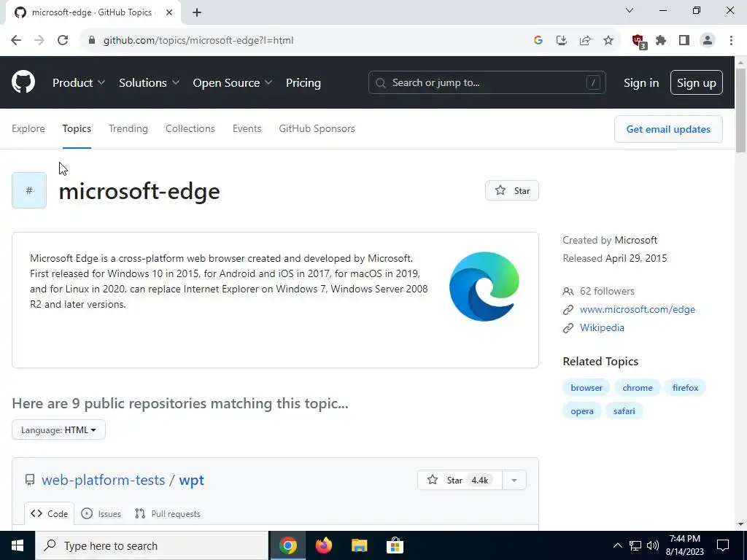The height and width of the screenshot is (560, 747).
Task: Star the wpt repository
Action: pos(460,480)
